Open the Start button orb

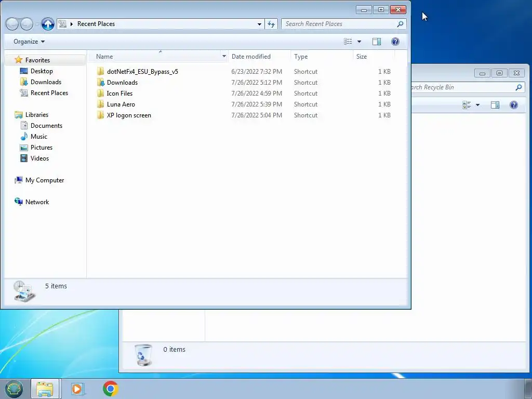[14, 389]
